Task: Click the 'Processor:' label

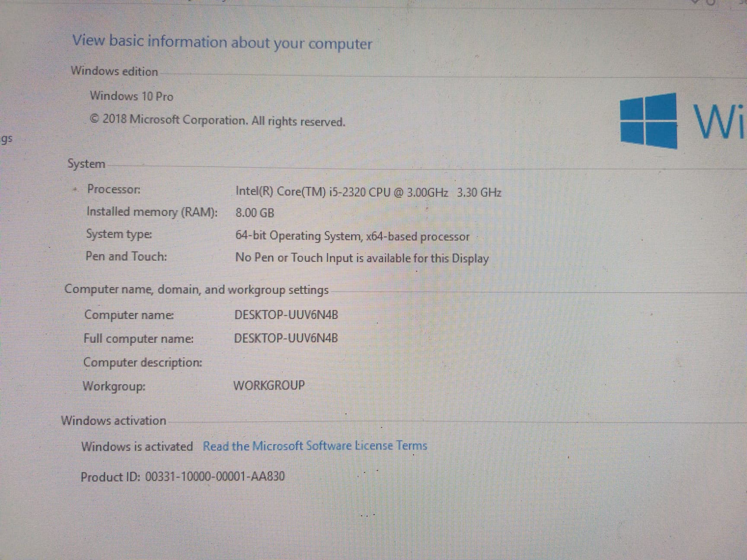Action: click(x=114, y=189)
